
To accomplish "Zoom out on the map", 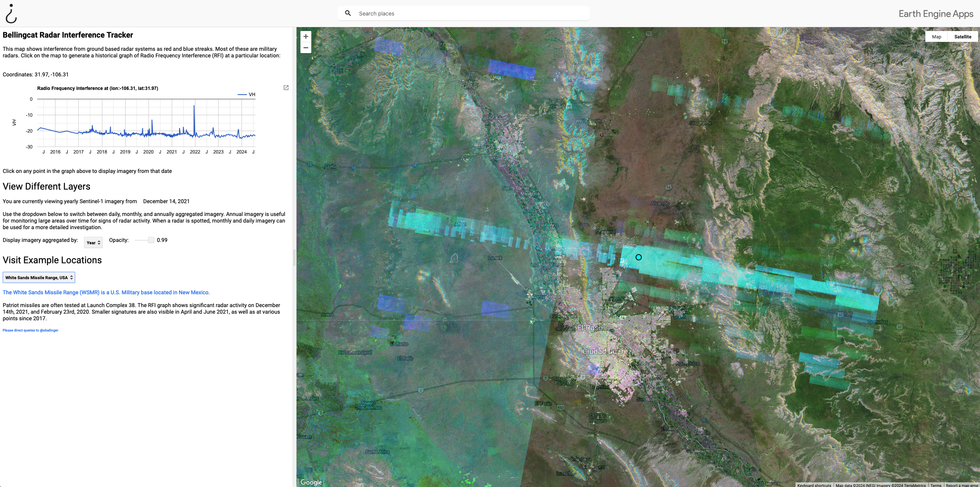I will 306,47.
